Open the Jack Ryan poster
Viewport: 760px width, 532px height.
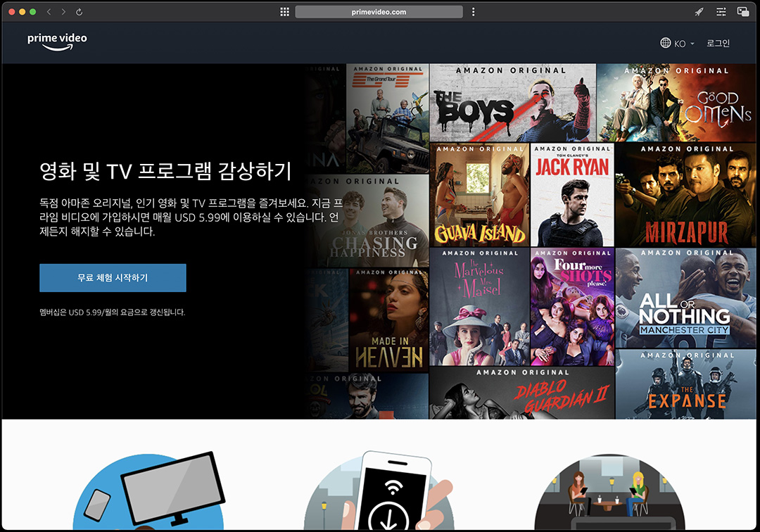tap(572, 195)
